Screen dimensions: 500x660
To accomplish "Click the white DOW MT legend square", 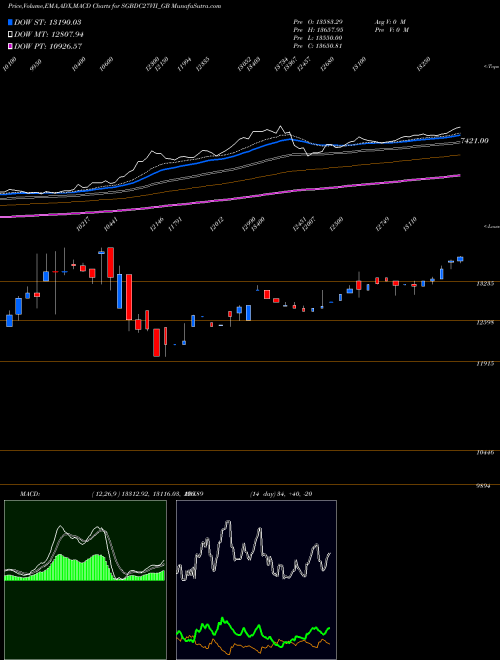I will tap(11, 35).
